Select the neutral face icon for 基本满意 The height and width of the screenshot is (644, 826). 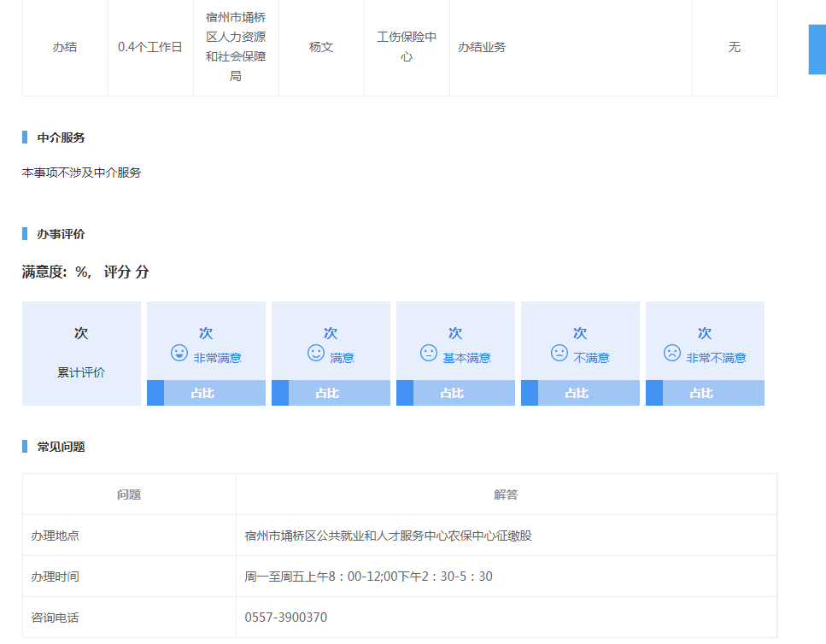point(429,353)
